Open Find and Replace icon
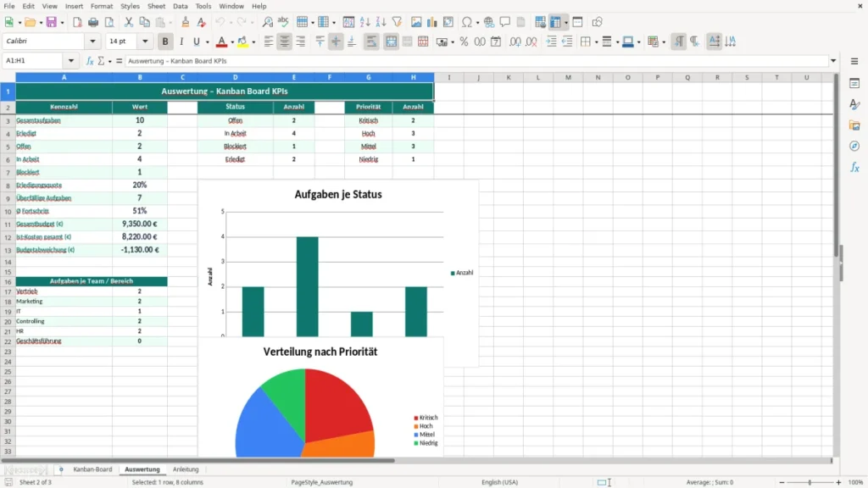The width and height of the screenshot is (868, 488). pos(267,22)
